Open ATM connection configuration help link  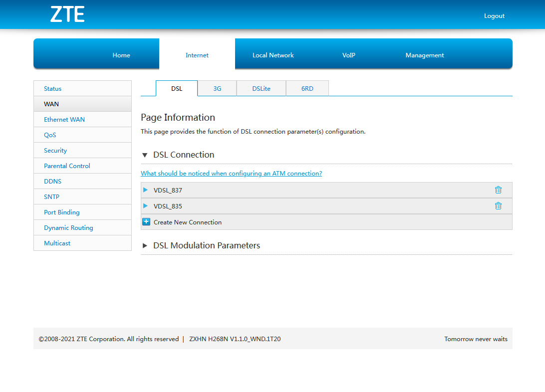pyautogui.click(x=231, y=173)
